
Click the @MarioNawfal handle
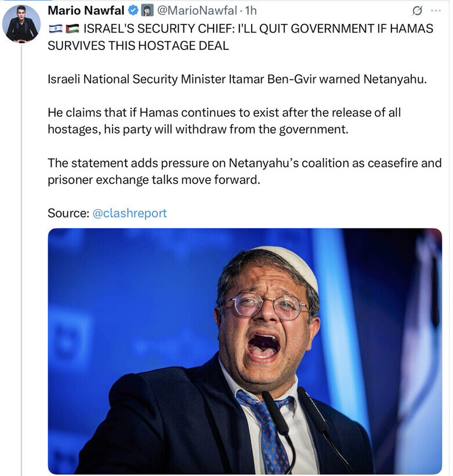click(x=197, y=11)
